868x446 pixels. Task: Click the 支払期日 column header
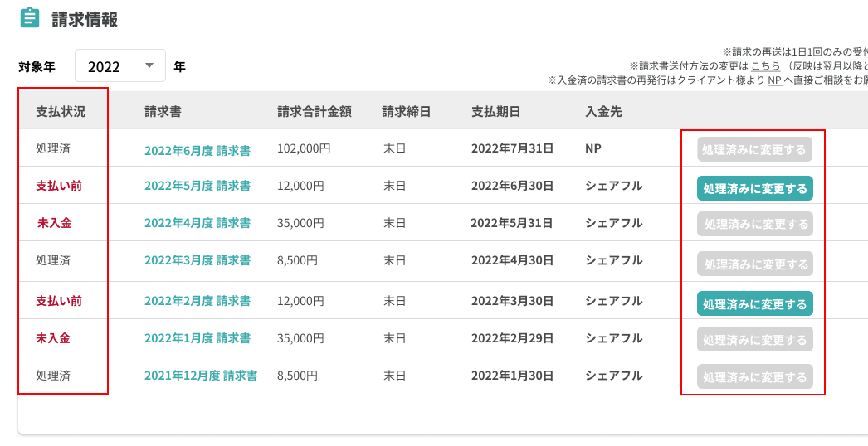pyautogui.click(x=496, y=112)
